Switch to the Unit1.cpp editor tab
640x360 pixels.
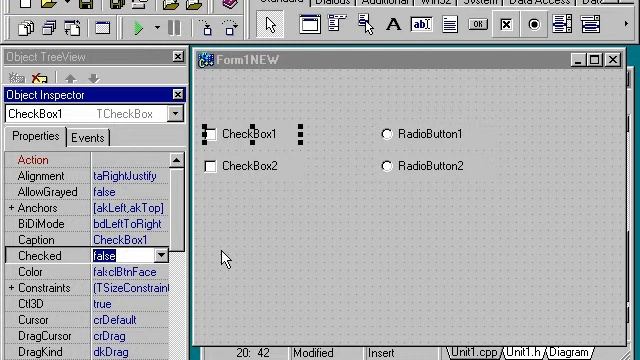click(474, 352)
